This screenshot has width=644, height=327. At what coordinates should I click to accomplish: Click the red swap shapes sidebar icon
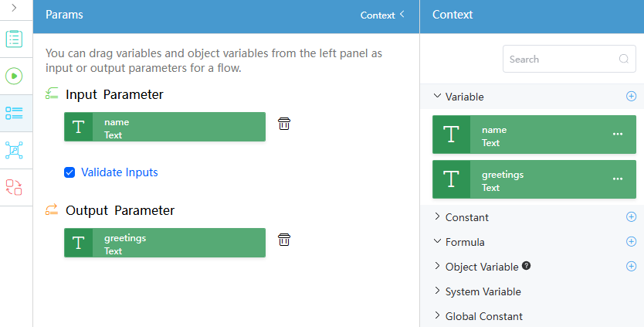(14, 187)
